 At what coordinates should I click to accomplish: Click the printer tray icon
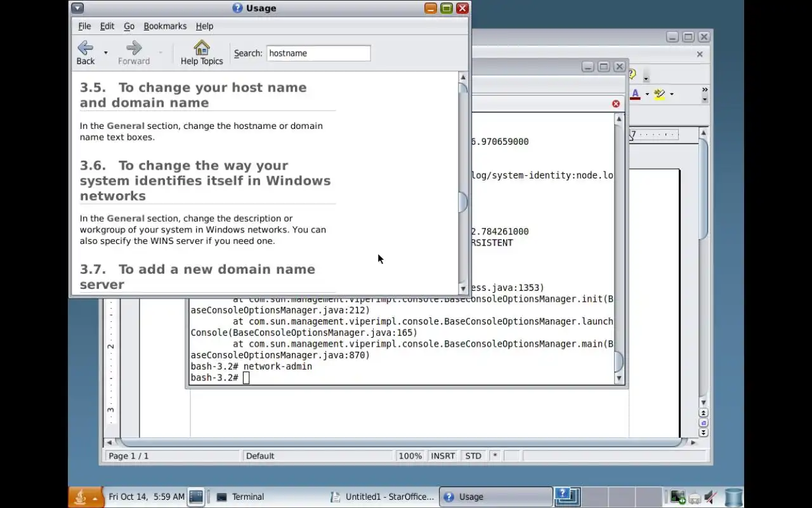tap(695, 498)
